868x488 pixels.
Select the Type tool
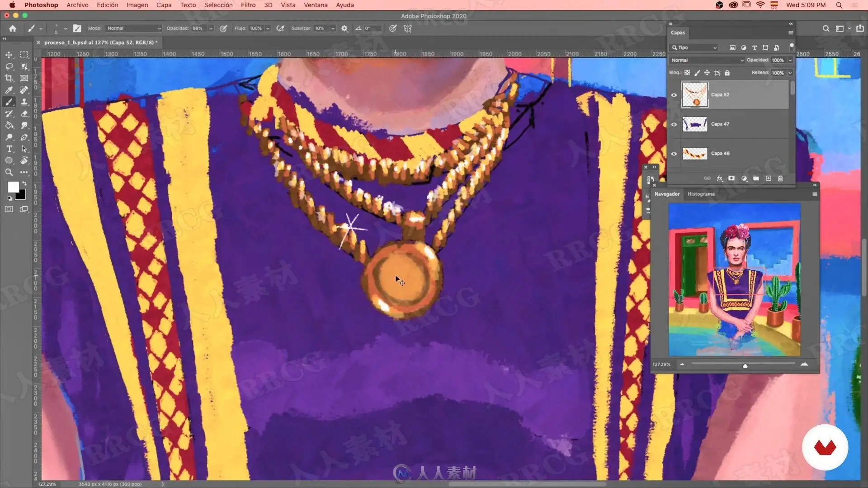click(9, 149)
